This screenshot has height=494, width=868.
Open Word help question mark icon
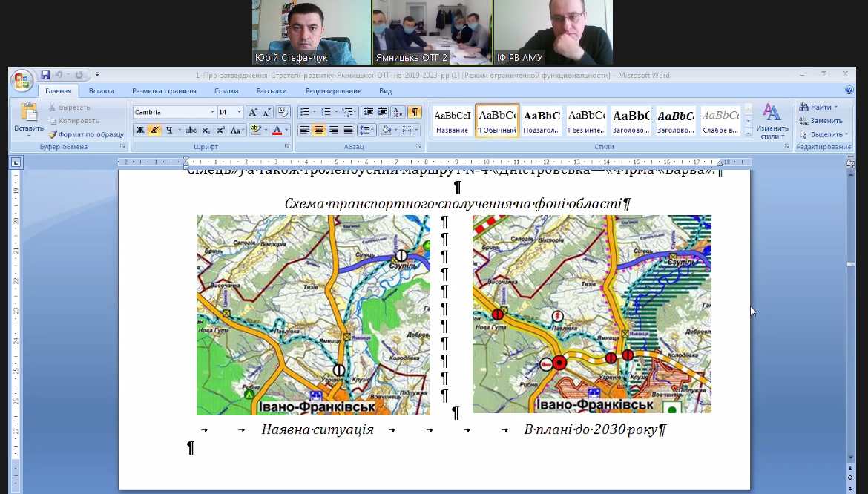point(849,90)
